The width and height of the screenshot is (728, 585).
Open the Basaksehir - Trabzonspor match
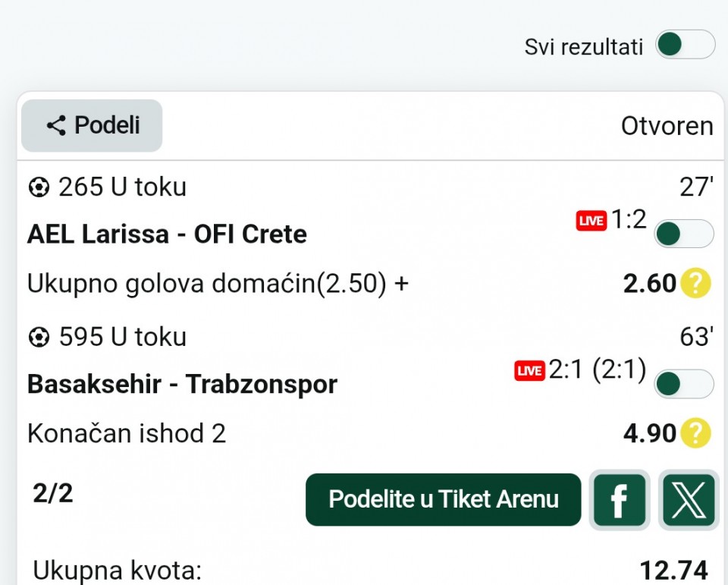(182, 385)
